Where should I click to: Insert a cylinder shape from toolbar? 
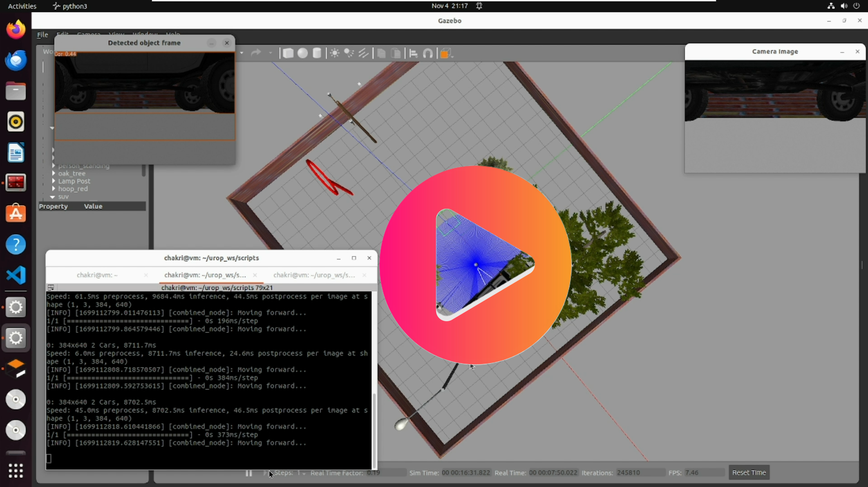tap(317, 53)
